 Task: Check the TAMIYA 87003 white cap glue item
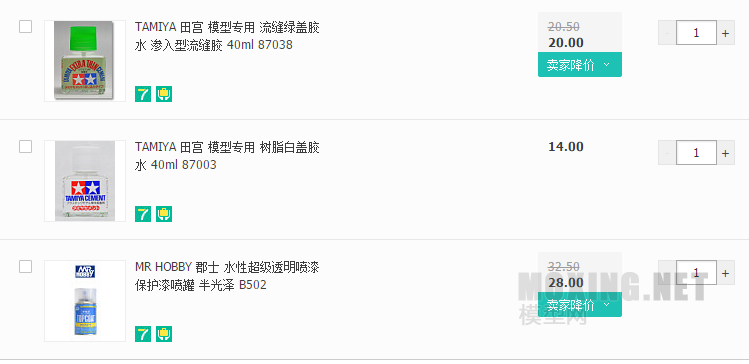click(x=25, y=146)
